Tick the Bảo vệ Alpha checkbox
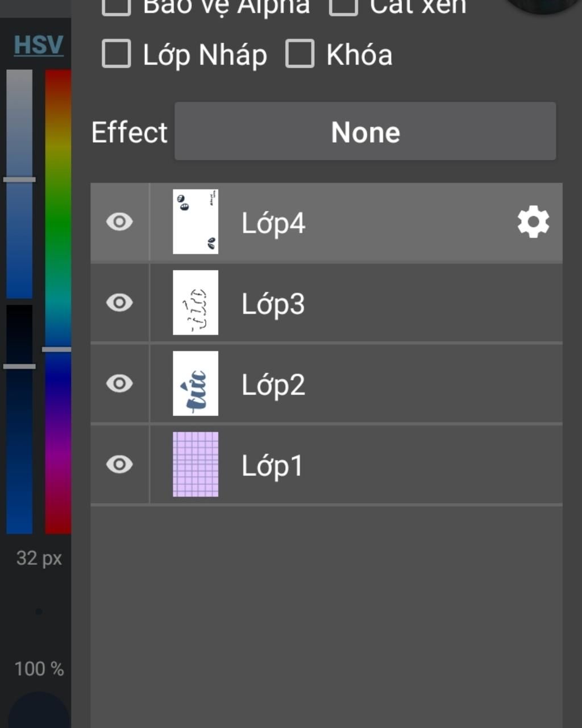This screenshot has height=728, width=582. pos(117,6)
